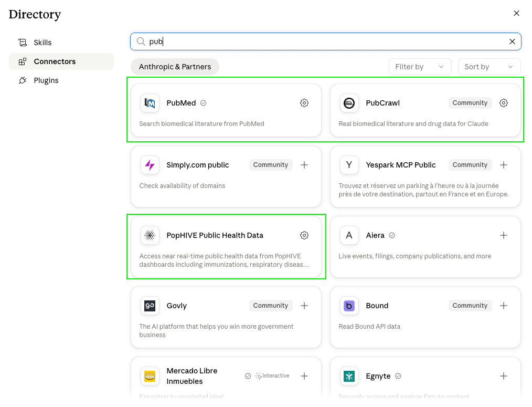Open the Sort by dropdown

tap(490, 67)
